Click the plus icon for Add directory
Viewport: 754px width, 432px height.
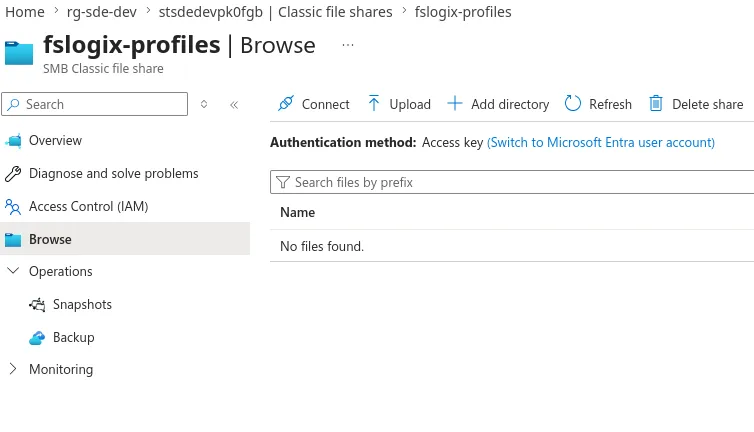pos(454,103)
